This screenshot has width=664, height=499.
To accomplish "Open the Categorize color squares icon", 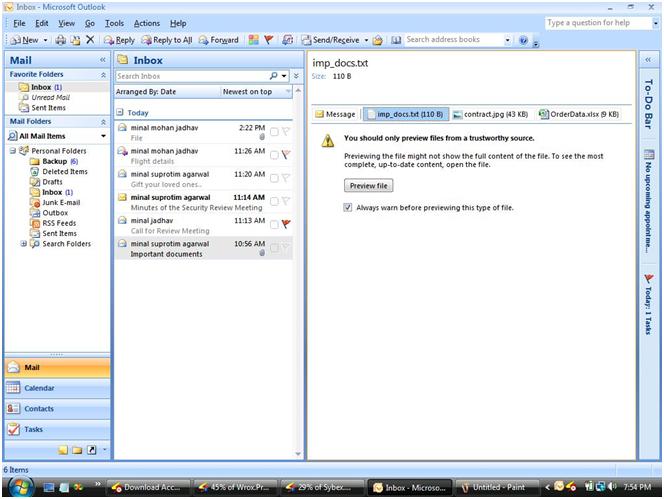I will click(x=253, y=40).
